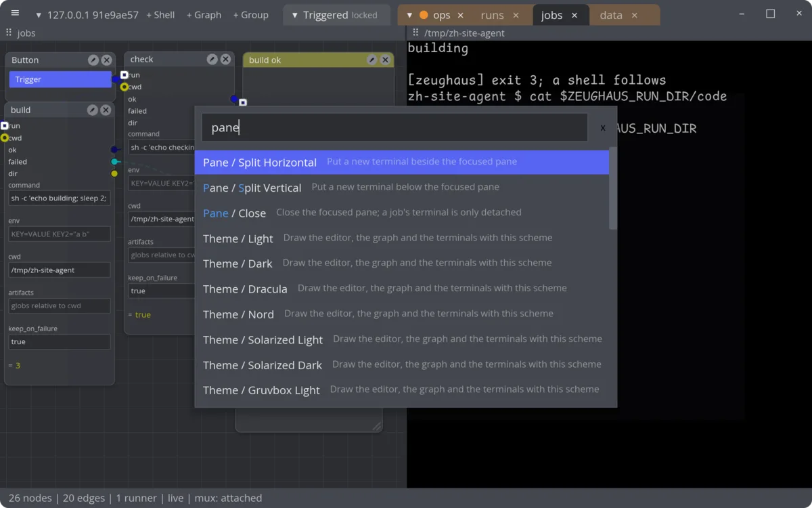Viewport: 812px width, 508px height.
Task: Click the build node run input port
Action: click(x=5, y=125)
